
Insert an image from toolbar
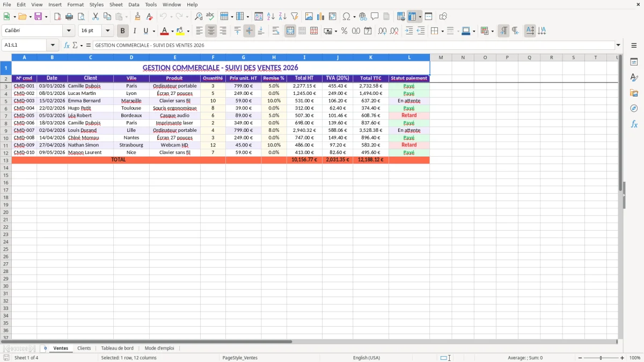click(309, 17)
